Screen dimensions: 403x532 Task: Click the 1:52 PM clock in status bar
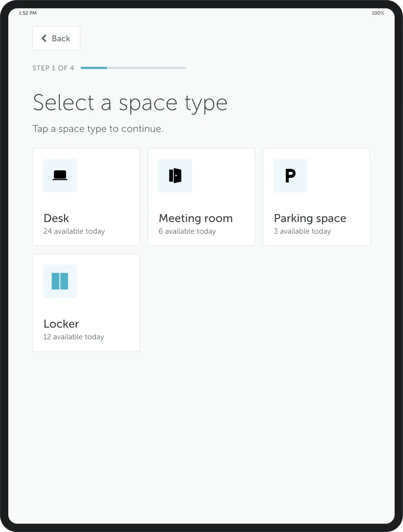pyautogui.click(x=28, y=13)
